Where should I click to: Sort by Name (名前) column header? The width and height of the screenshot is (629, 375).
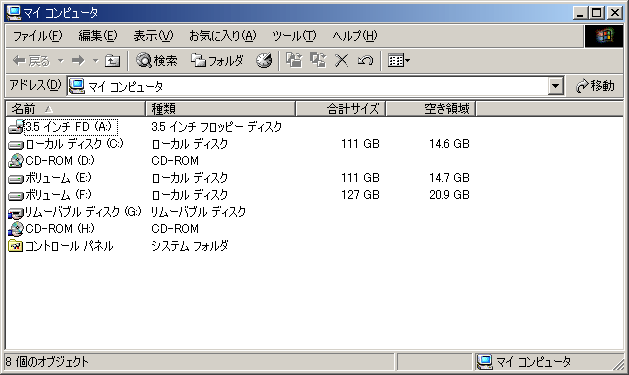click(75, 109)
